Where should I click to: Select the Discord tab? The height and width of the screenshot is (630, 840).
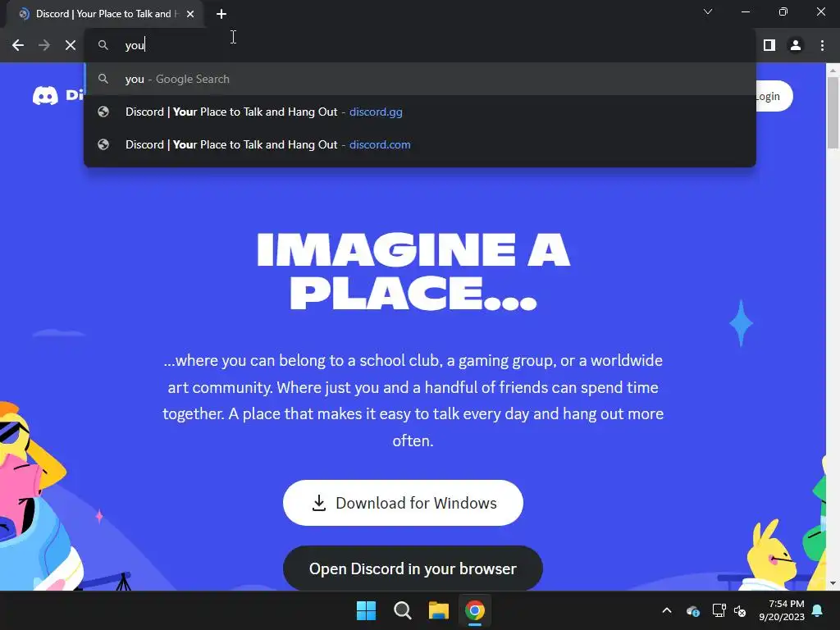point(104,14)
